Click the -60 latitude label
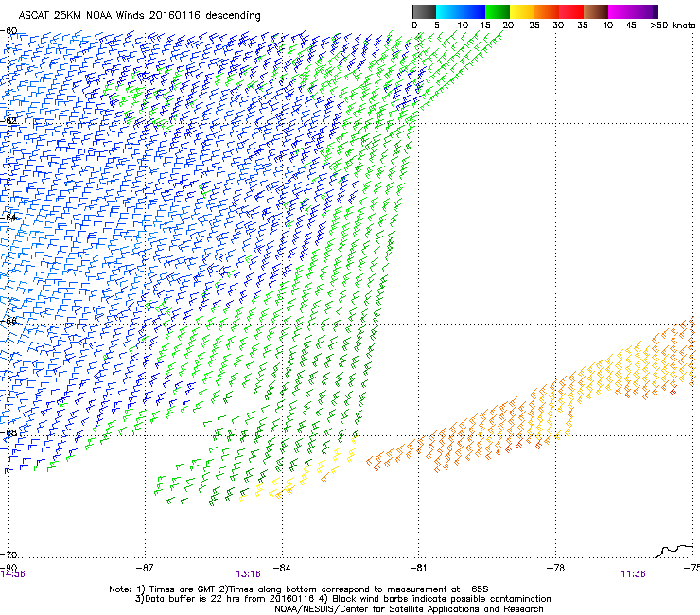This screenshot has height=615, width=700. coord(9,31)
